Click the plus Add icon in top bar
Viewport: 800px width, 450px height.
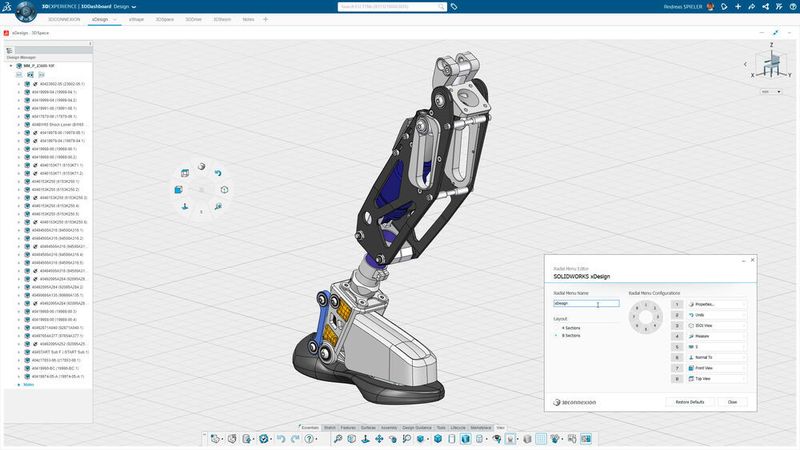click(x=738, y=7)
